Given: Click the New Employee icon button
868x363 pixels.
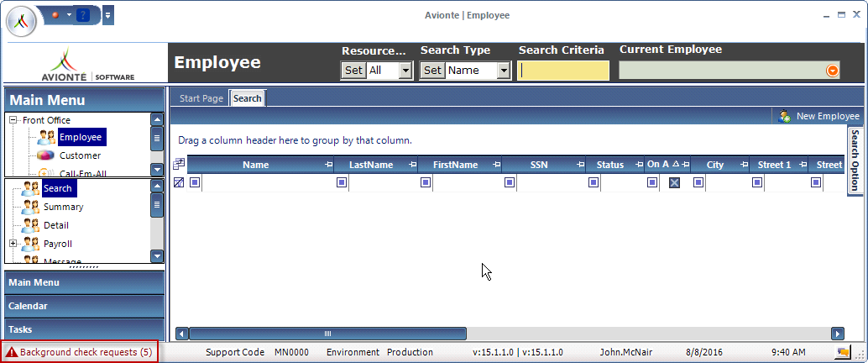Looking at the screenshot, I should pyautogui.click(x=785, y=116).
